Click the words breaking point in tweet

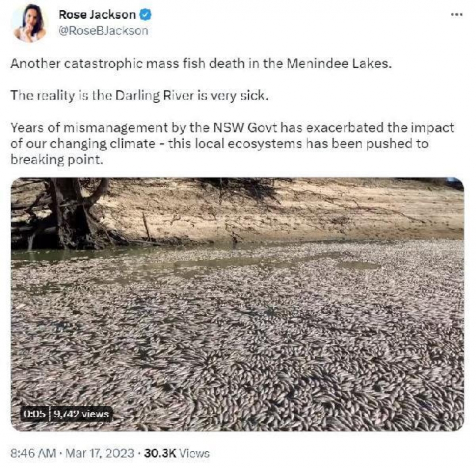(57, 160)
